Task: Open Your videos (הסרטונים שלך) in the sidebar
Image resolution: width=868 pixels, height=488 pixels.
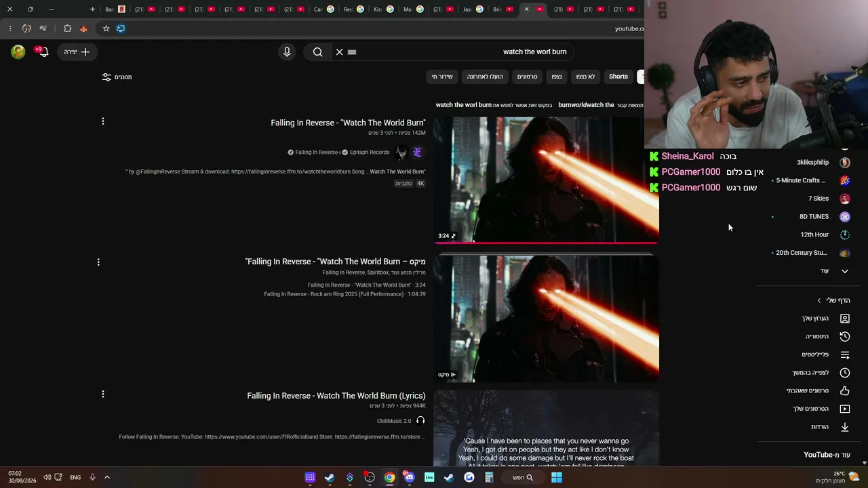Action: [x=821, y=409]
